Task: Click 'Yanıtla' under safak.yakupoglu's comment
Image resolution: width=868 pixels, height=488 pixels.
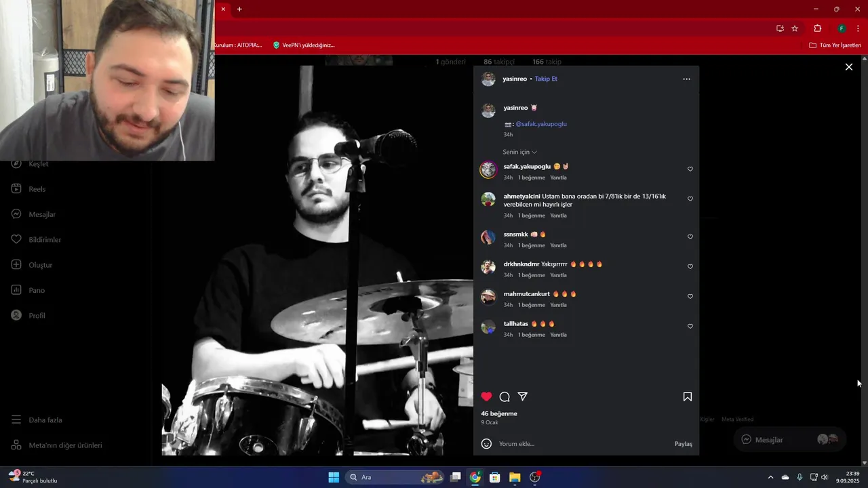Action: (558, 178)
